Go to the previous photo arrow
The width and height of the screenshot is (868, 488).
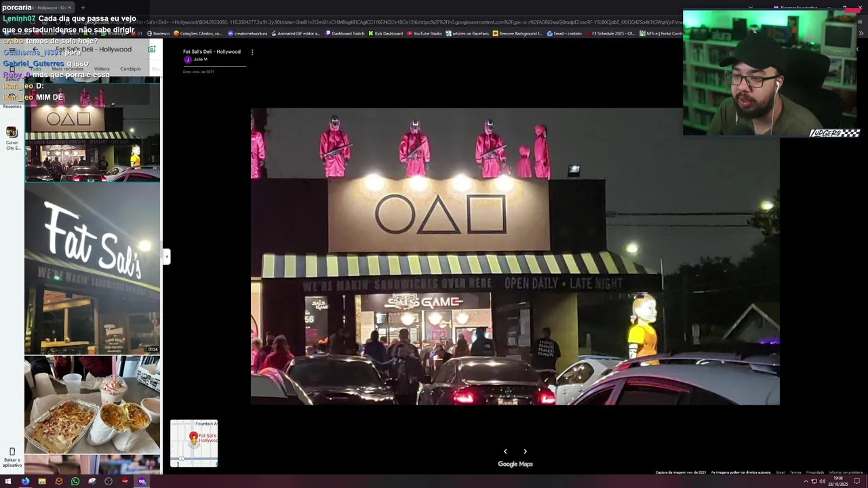505,451
